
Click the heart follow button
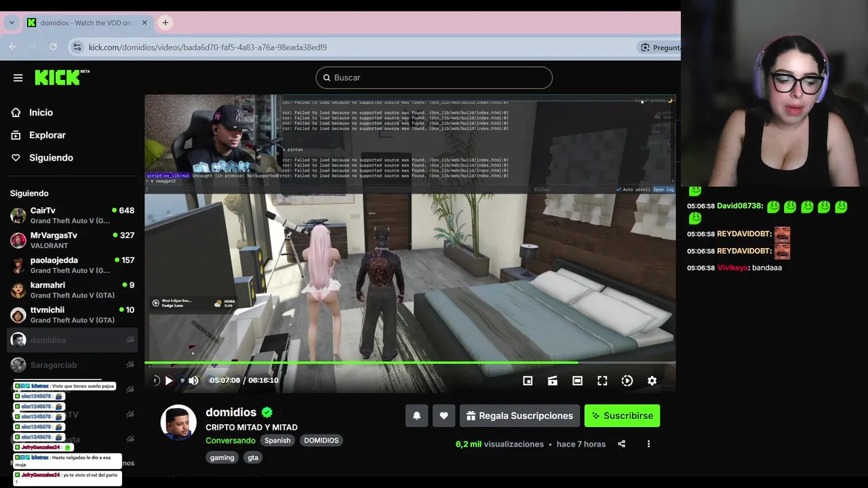tap(443, 415)
